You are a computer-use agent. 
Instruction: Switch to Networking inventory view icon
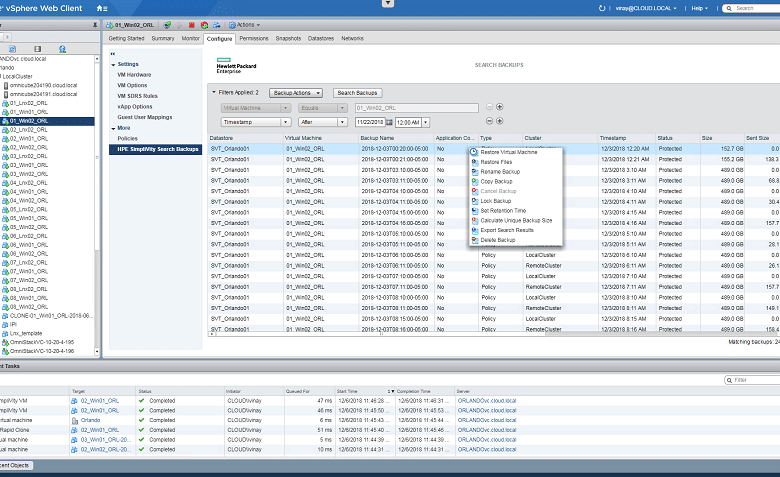tap(62, 49)
